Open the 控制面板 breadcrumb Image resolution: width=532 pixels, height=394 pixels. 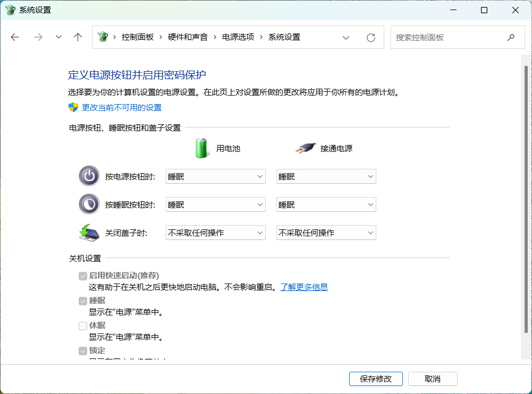(138, 37)
